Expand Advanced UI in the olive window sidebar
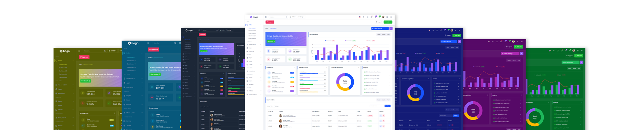Screen dimensions: 644x130 pyautogui.click(x=64, y=85)
